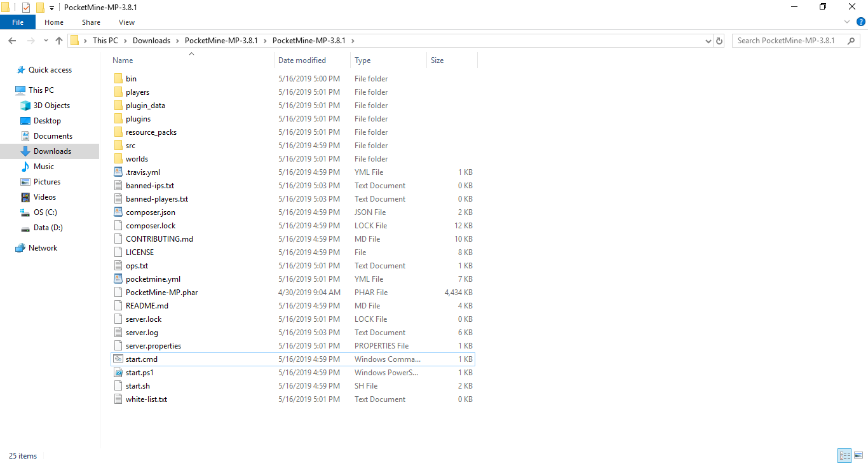Select OS (C:) drive in navigation pane
This screenshot has width=868, height=463.
[45, 212]
